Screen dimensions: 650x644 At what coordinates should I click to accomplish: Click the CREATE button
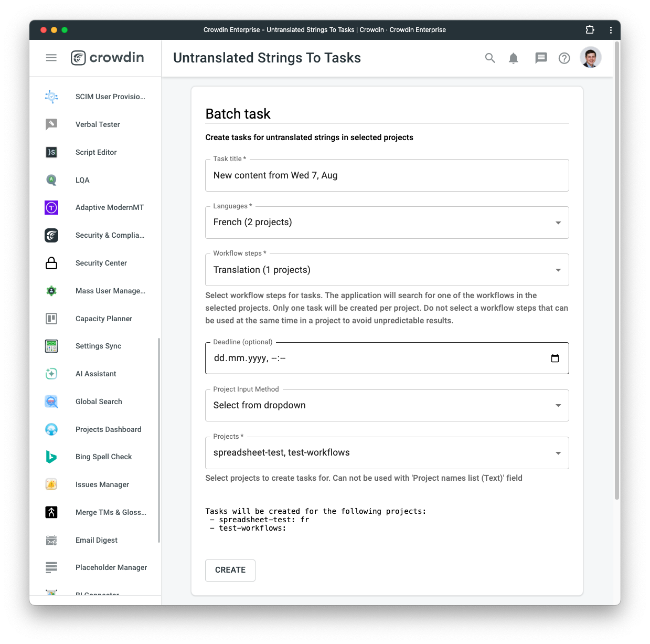230,571
